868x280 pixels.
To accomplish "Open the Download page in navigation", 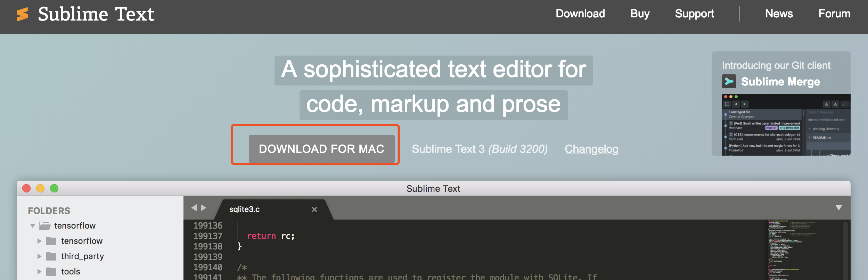I will (x=580, y=14).
